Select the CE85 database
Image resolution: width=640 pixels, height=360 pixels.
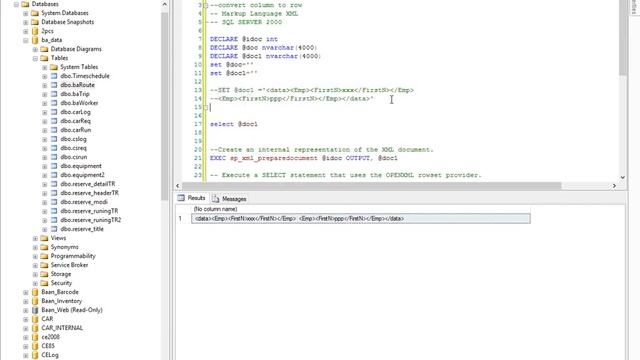[x=48, y=346]
